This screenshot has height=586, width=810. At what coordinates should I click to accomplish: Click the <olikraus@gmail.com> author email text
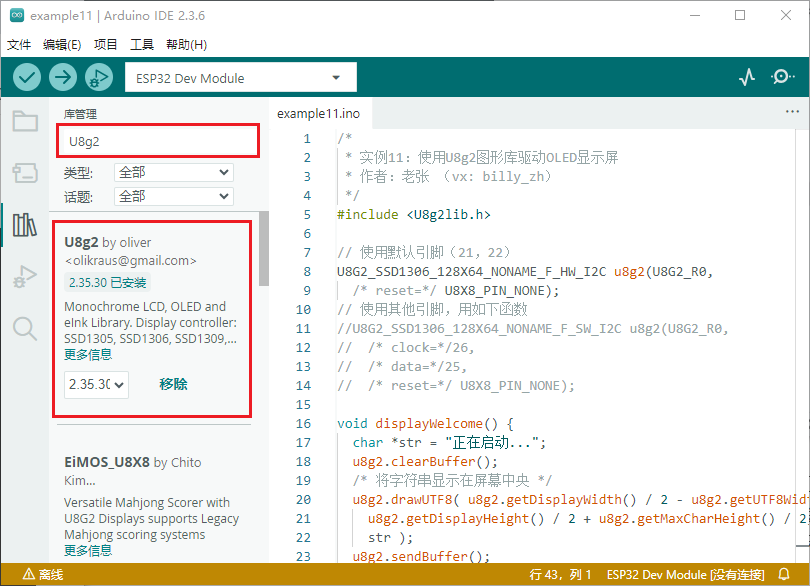point(130,261)
